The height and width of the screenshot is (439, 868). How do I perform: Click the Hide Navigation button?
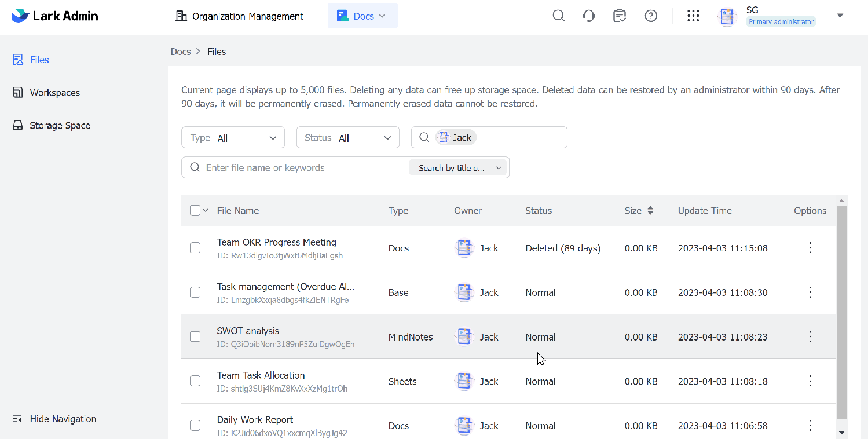[x=54, y=419]
